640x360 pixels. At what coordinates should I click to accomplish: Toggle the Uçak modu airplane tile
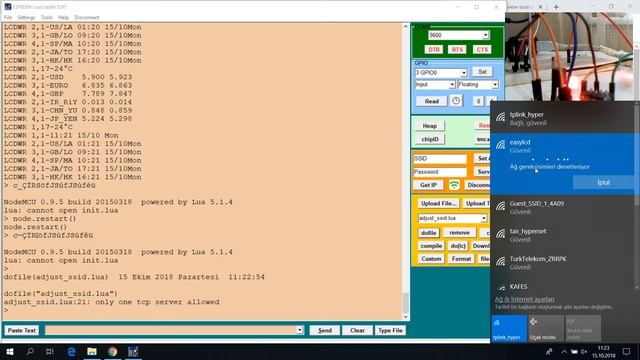tap(546, 328)
